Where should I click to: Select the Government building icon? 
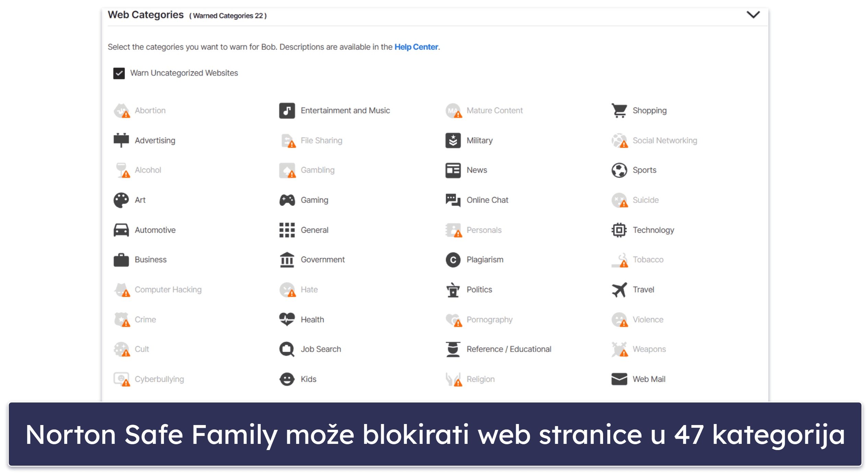tap(287, 260)
